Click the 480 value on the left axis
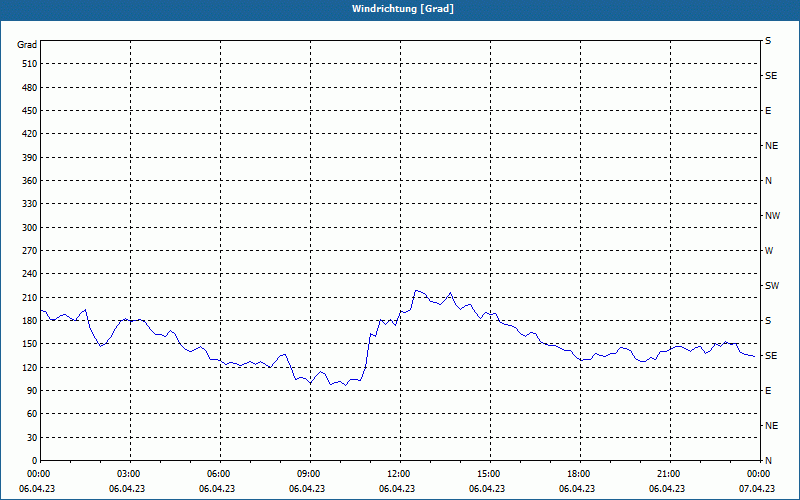 click(x=30, y=88)
